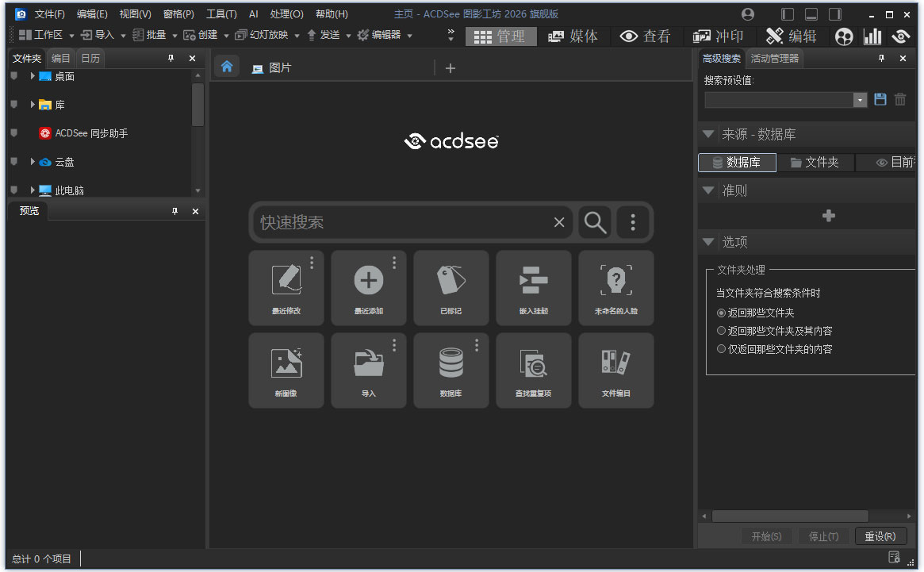The width and height of the screenshot is (924, 572).
Task: Open the 最近修改 dashboard tile
Action: point(286,288)
